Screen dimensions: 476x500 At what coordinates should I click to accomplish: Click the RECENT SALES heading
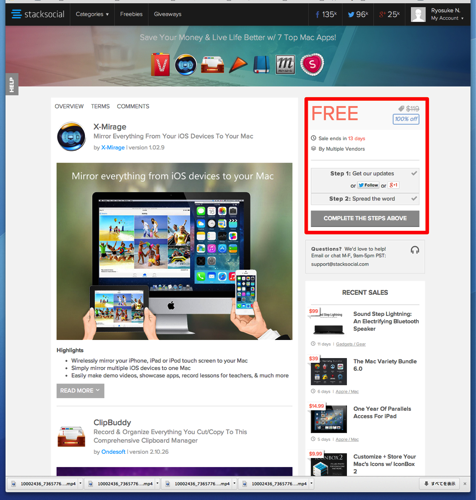[x=365, y=292]
